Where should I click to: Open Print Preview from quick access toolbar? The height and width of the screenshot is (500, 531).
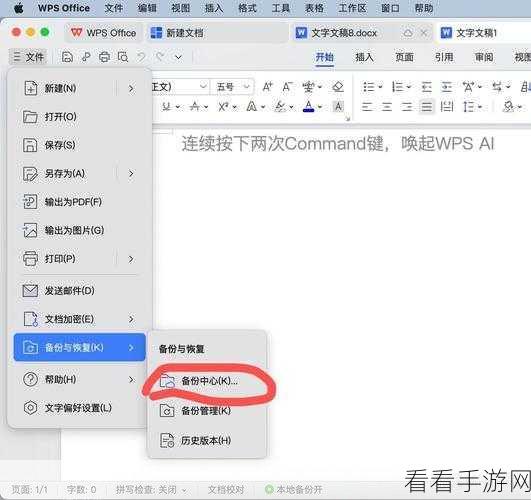[x=123, y=57]
